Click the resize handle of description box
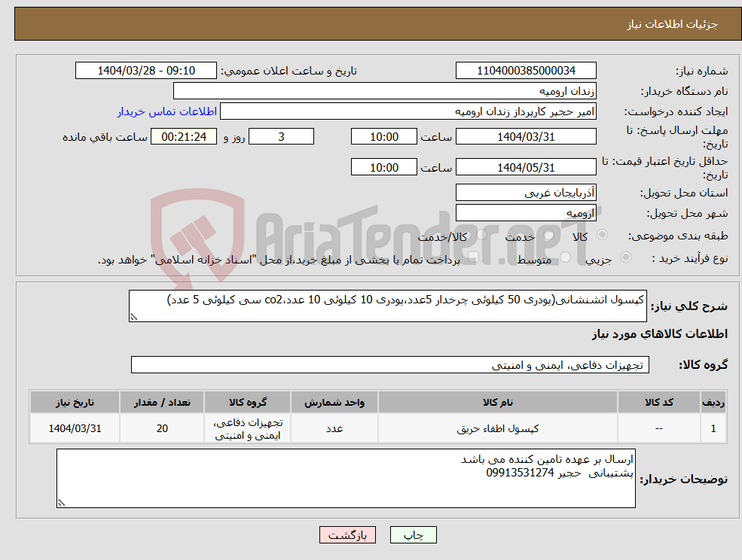Viewport: 742px width, 560px height. click(x=133, y=318)
